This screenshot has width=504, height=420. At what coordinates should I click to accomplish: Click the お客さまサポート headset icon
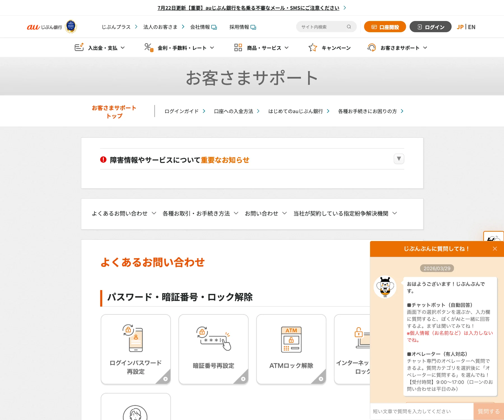[x=372, y=47]
